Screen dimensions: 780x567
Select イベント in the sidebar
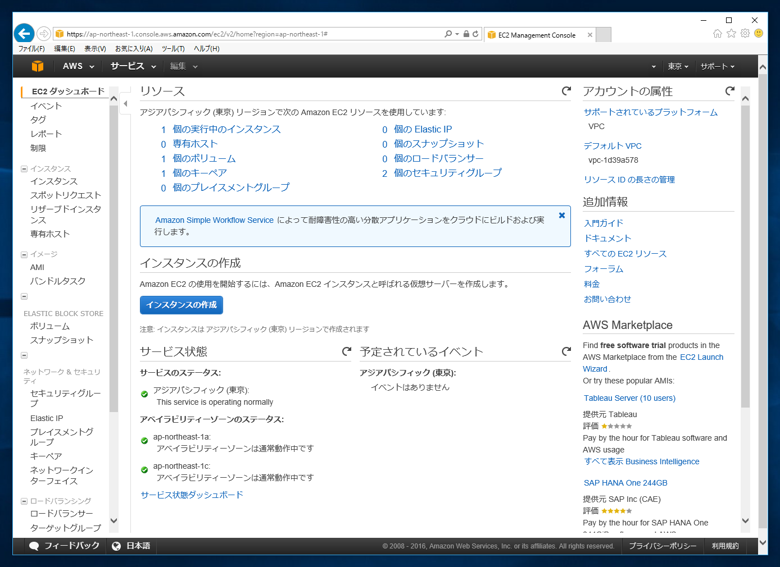(x=46, y=106)
